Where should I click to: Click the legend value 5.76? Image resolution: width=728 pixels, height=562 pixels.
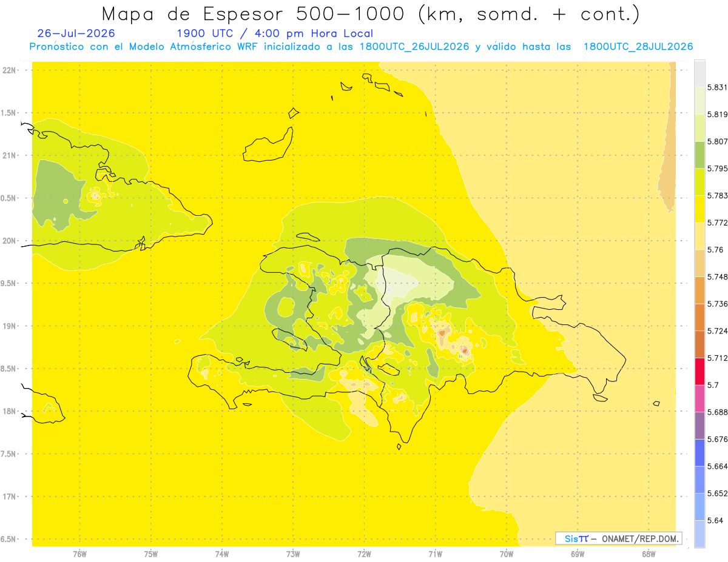click(715, 250)
